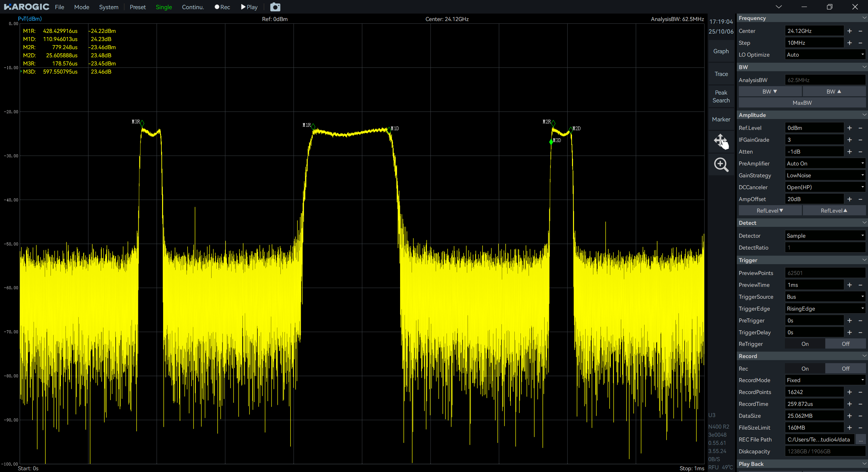Click the MaxBW button
Image resolution: width=868 pixels, height=472 pixels.
click(x=802, y=103)
